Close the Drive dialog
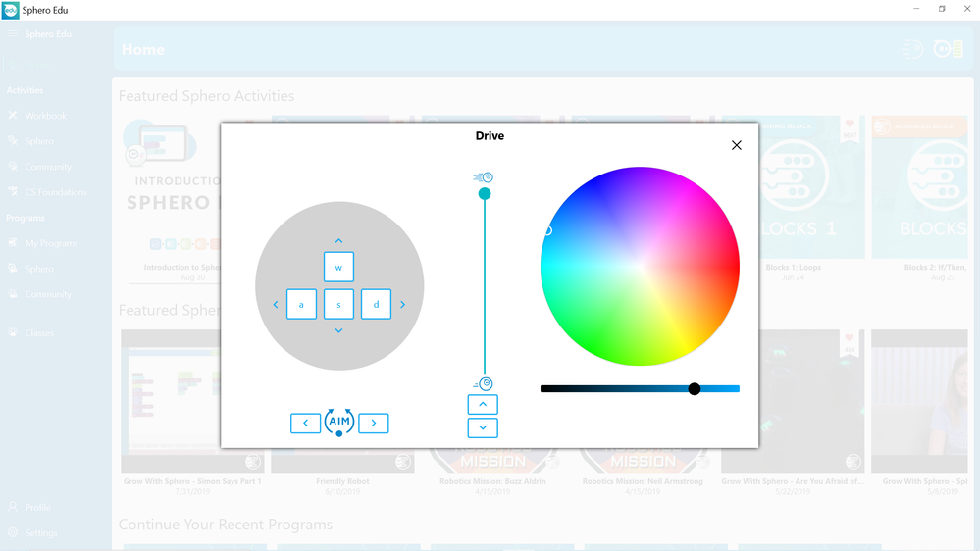This screenshot has width=980, height=551. 737,145
